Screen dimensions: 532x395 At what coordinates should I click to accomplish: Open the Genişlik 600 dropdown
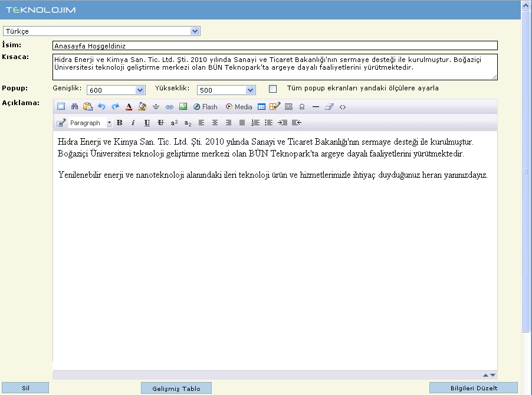(x=116, y=90)
